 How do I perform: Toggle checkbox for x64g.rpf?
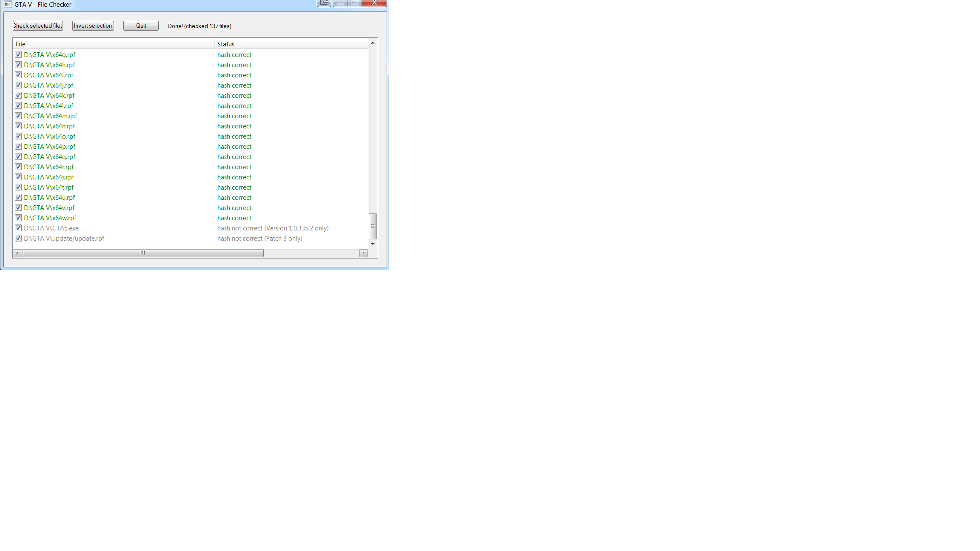(x=18, y=55)
